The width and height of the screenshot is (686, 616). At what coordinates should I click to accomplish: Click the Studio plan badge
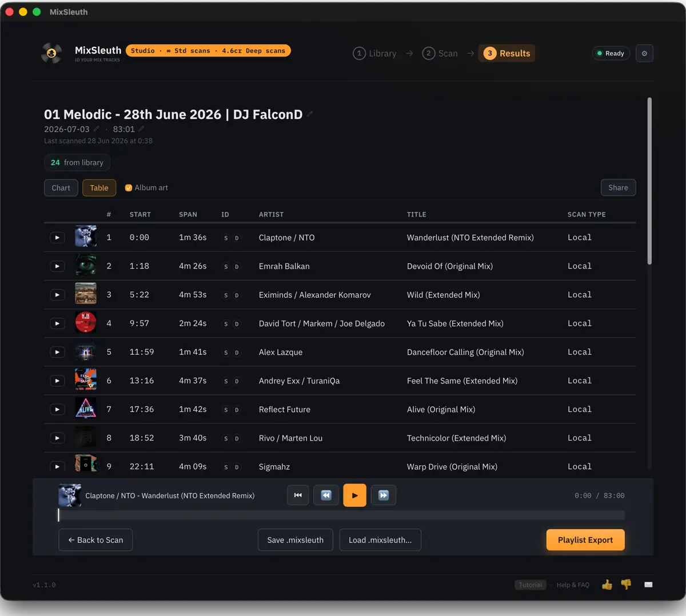point(208,51)
